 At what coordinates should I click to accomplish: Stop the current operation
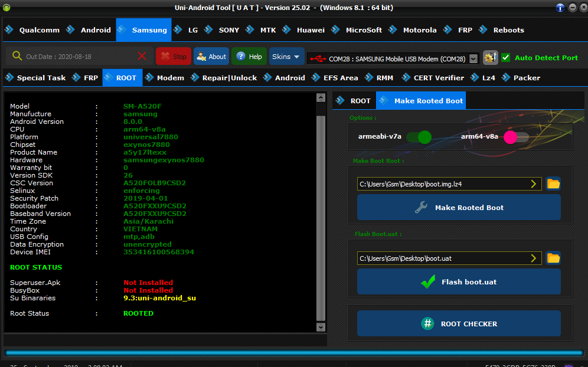(x=174, y=56)
